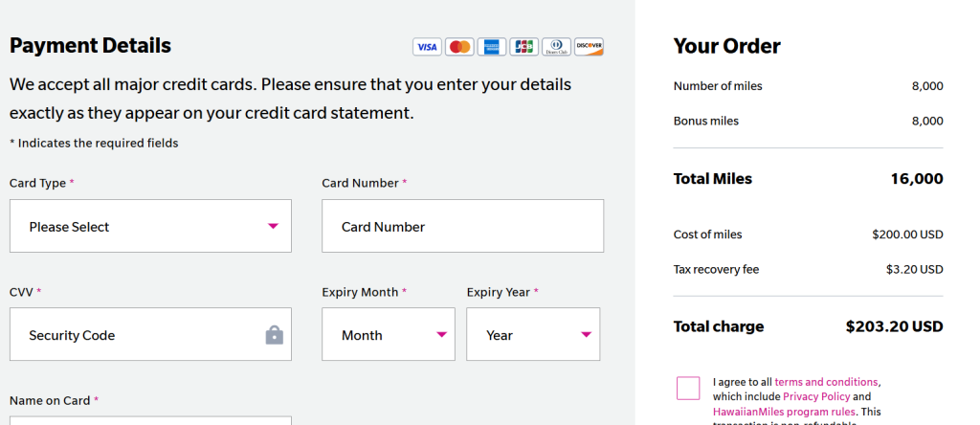Click the Visa card logo
The height and width of the screenshot is (425, 980).
click(427, 47)
